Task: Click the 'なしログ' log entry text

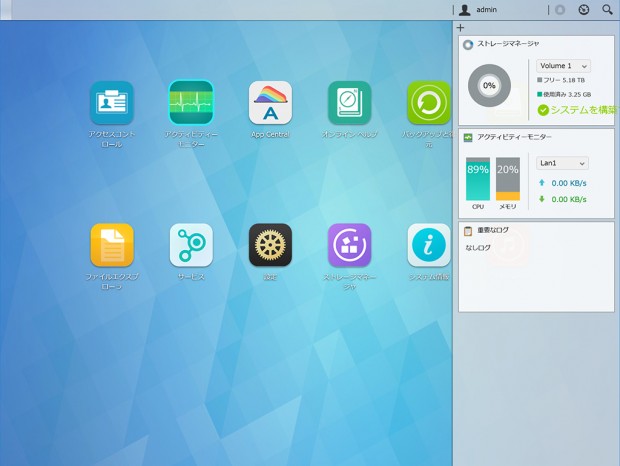Action: pyautogui.click(x=478, y=248)
